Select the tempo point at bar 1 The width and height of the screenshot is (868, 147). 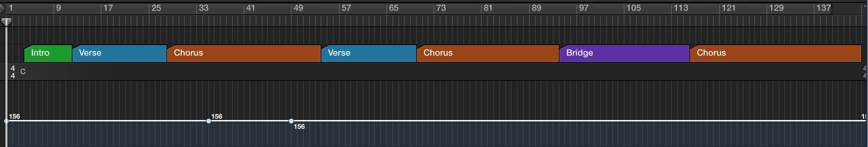(x=6, y=121)
